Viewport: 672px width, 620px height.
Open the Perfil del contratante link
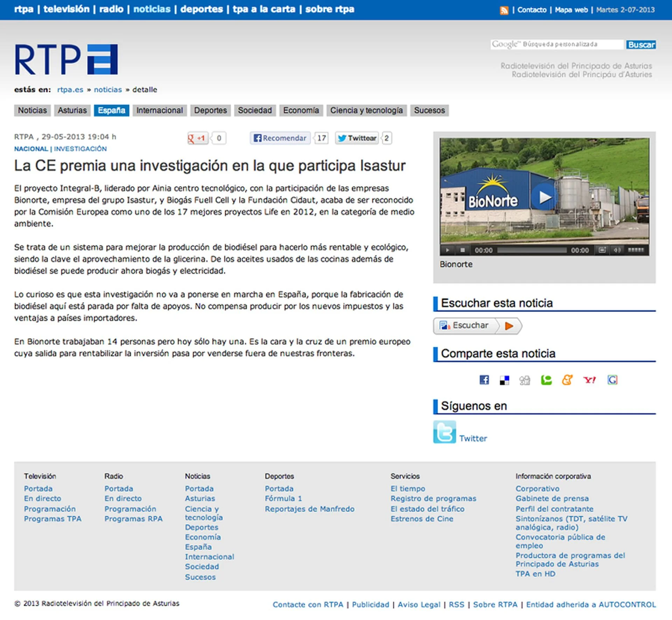click(x=554, y=509)
